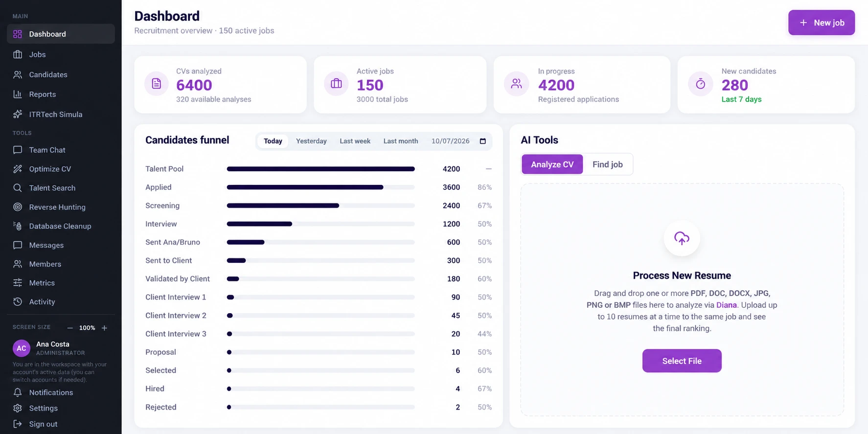Click the Messages icon in sidebar
Viewport: 868px width, 434px height.
(x=18, y=245)
